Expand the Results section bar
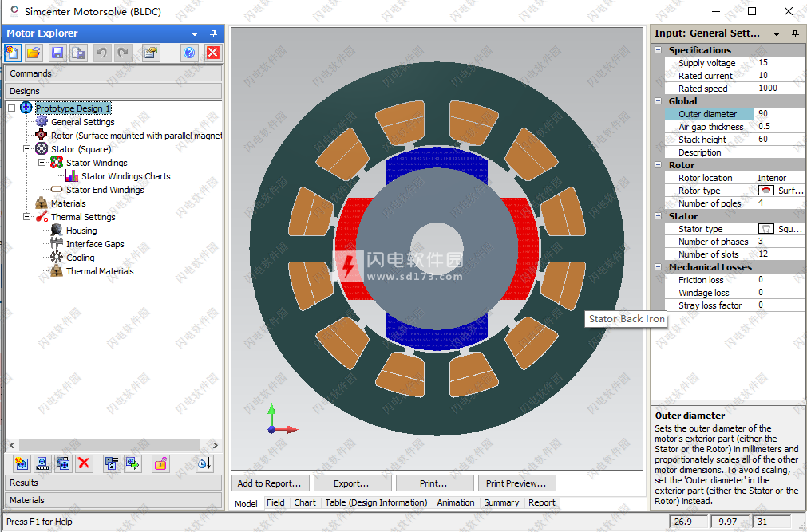This screenshot has height=532, width=807. click(113, 483)
